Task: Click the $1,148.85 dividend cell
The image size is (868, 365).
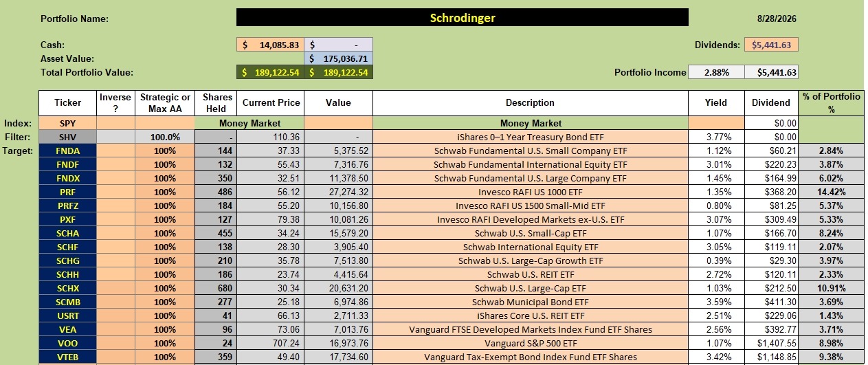Action: [x=771, y=357]
